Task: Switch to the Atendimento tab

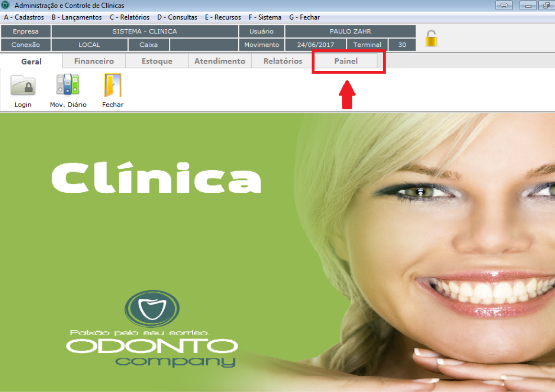Action: point(220,61)
